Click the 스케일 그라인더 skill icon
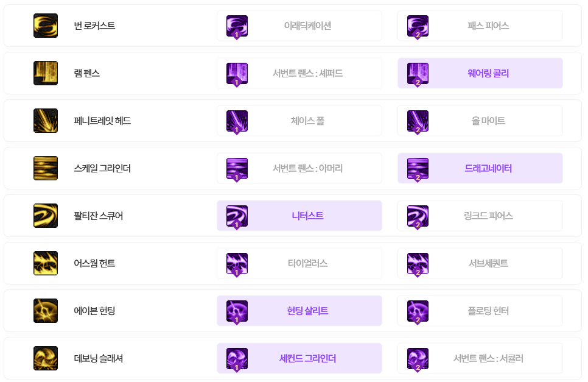 point(46,168)
